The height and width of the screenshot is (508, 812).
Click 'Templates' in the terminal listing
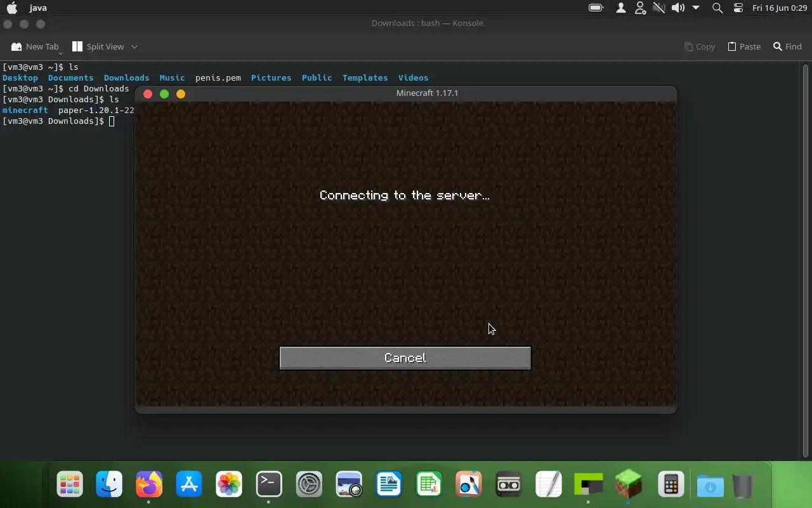click(365, 77)
